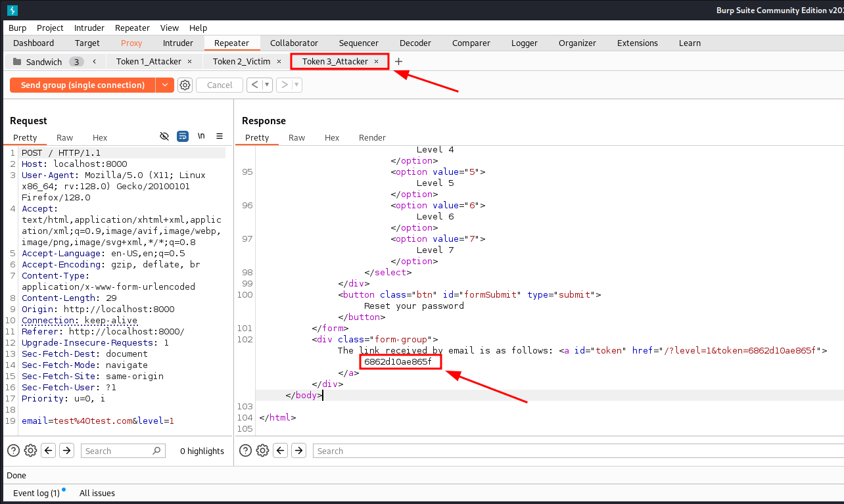Close the Token 2_Victim tab

pyautogui.click(x=279, y=62)
